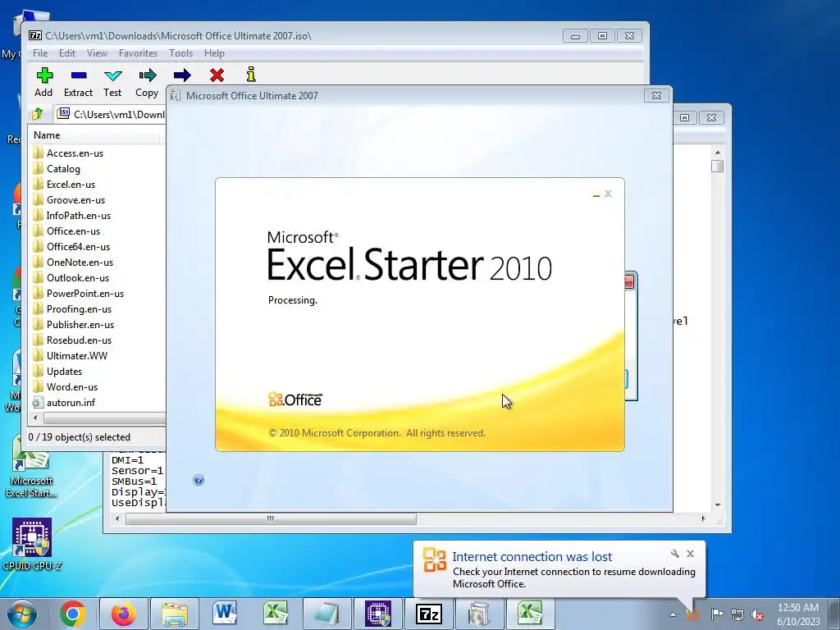Click the Extract icon in 7-Zip
840x630 pixels.
tap(78, 83)
